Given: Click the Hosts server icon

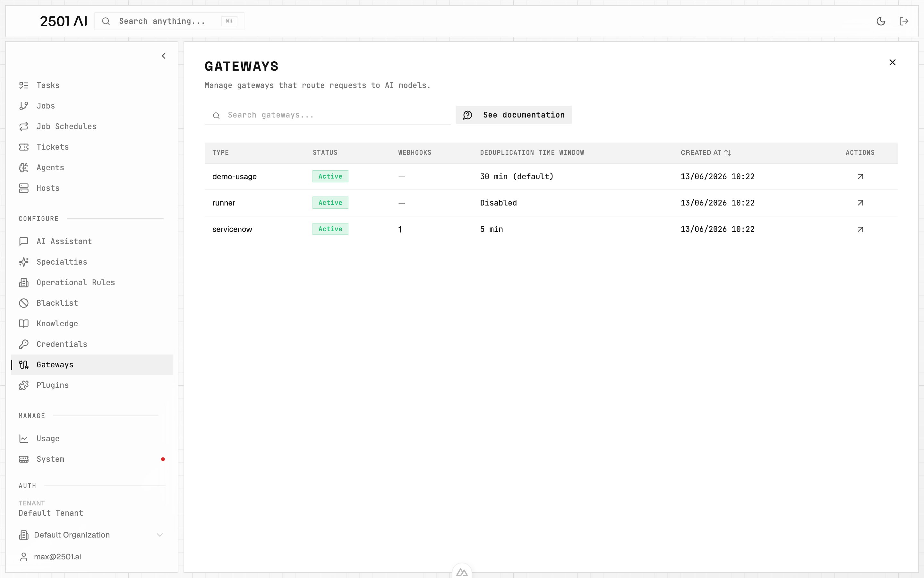Looking at the screenshot, I should [24, 188].
